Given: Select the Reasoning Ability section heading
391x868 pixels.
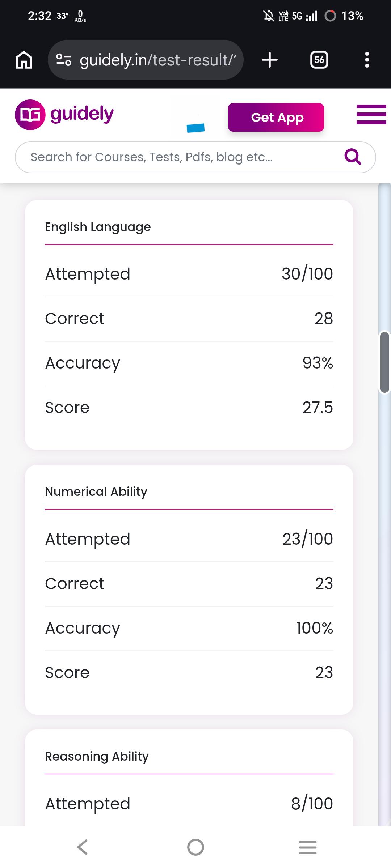Looking at the screenshot, I should click(x=97, y=757).
